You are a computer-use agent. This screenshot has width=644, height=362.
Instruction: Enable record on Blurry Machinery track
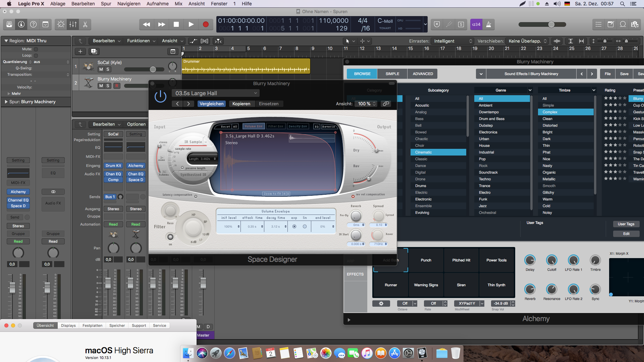[117, 86]
